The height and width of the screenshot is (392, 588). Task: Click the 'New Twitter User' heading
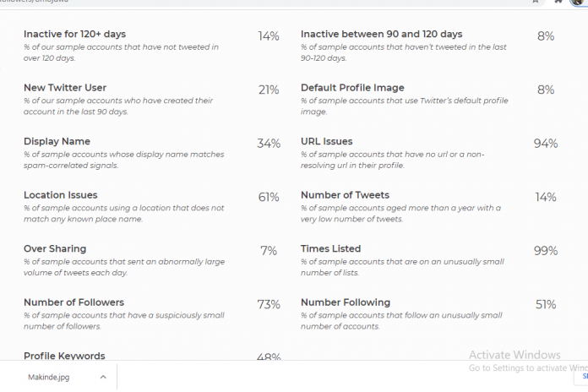[64, 88]
